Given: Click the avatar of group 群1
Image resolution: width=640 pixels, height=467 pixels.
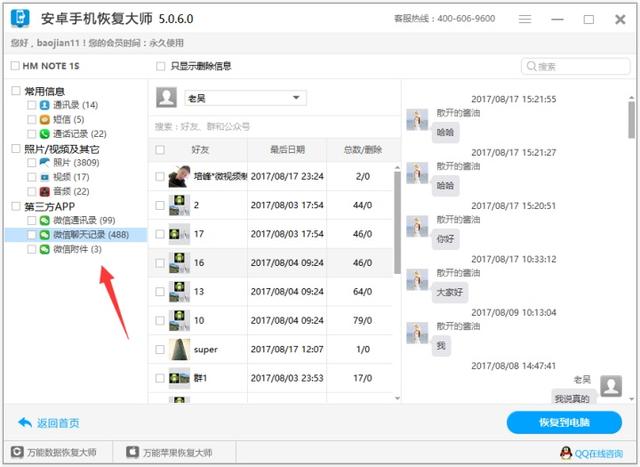Looking at the screenshot, I should 180,376.
